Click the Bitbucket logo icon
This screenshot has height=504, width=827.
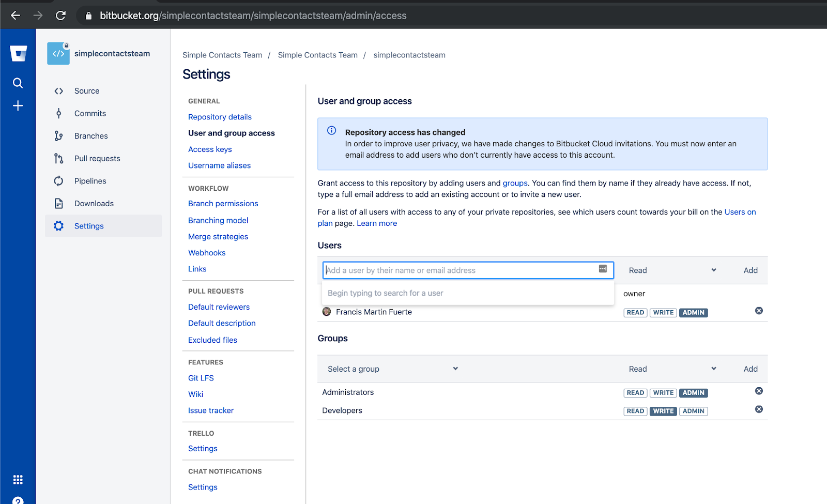click(x=18, y=53)
